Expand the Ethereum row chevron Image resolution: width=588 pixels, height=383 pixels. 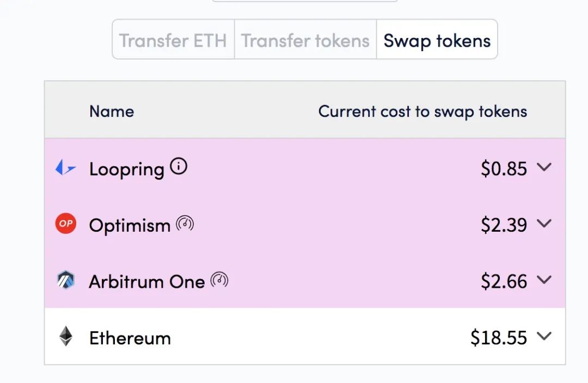tap(544, 336)
